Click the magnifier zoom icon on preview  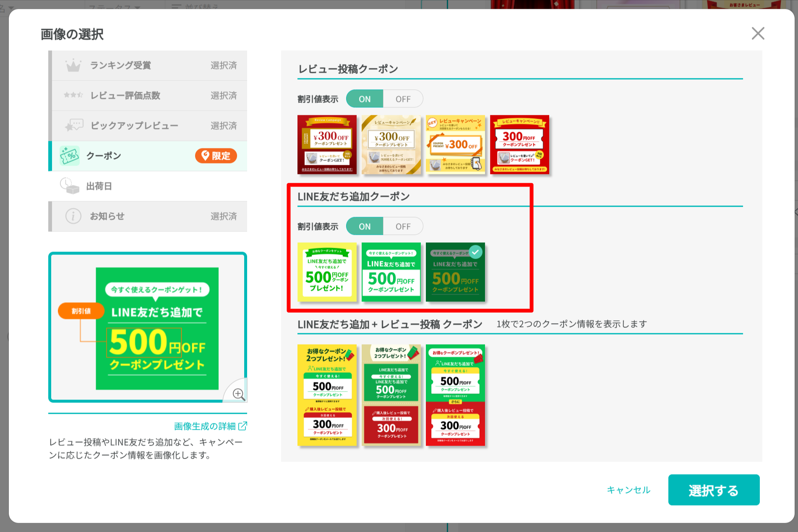tap(238, 394)
